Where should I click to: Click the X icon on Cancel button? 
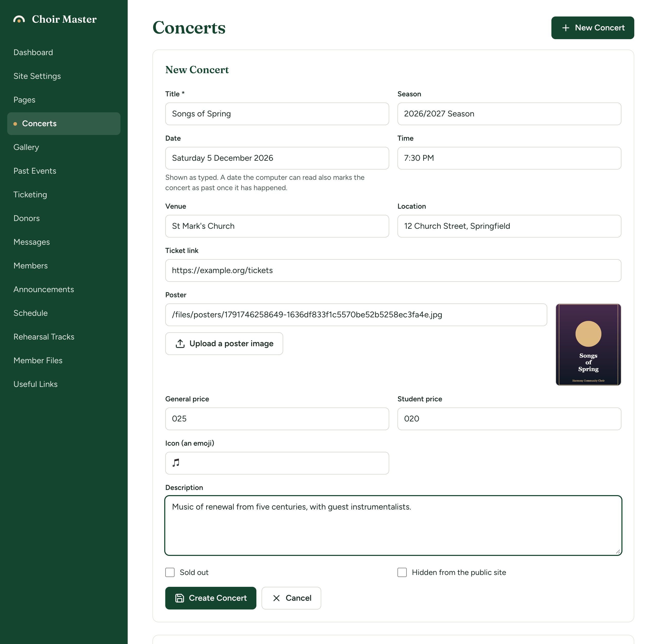[x=276, y=598]
